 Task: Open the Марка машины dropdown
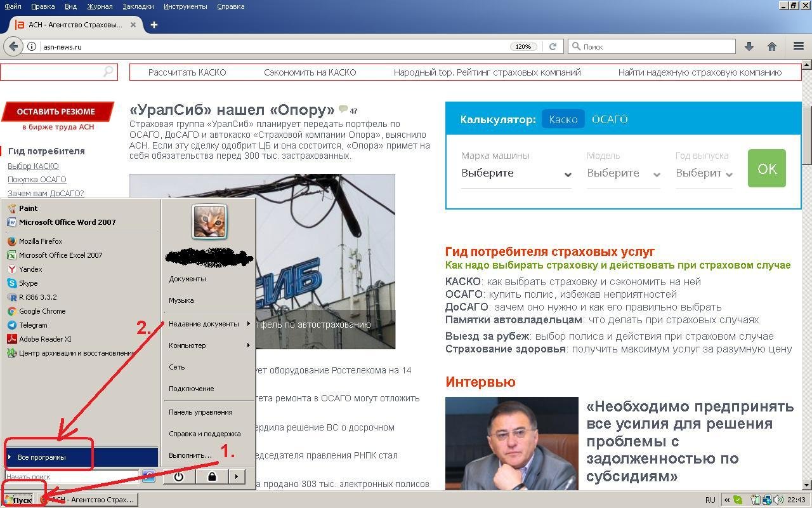[x=516, y=173]
